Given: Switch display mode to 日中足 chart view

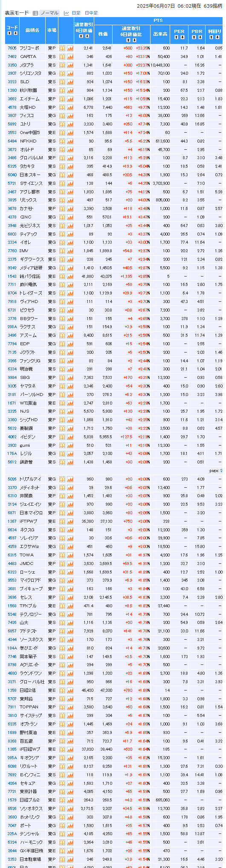Looking at the screenshot, I should pos(91,13).
